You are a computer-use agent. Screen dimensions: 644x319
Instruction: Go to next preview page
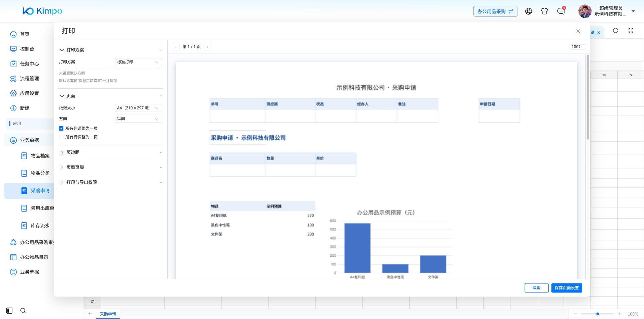tap(207, 47)
